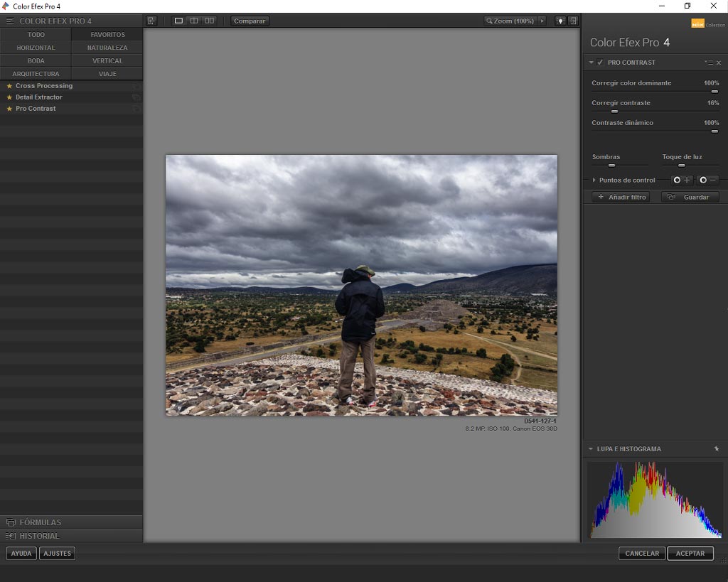This screenshot has width=728, height=582.
Task: Expand the Fórmulas section
Action: [72, 522]
